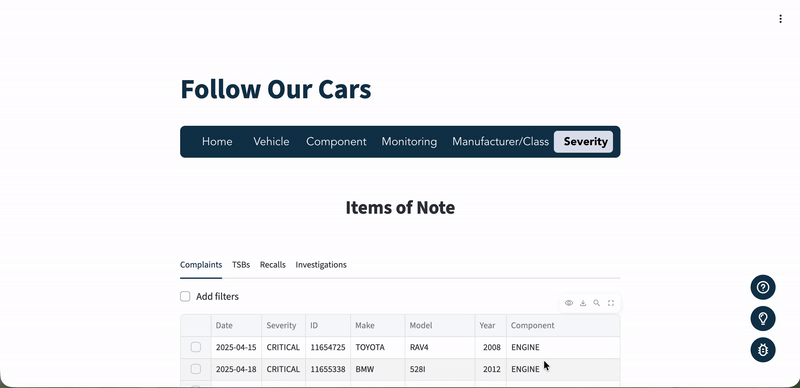This screenshot has height=388, width=800.
Task: Click the date cell 2025-04-15
Action: tap(236, 347)
